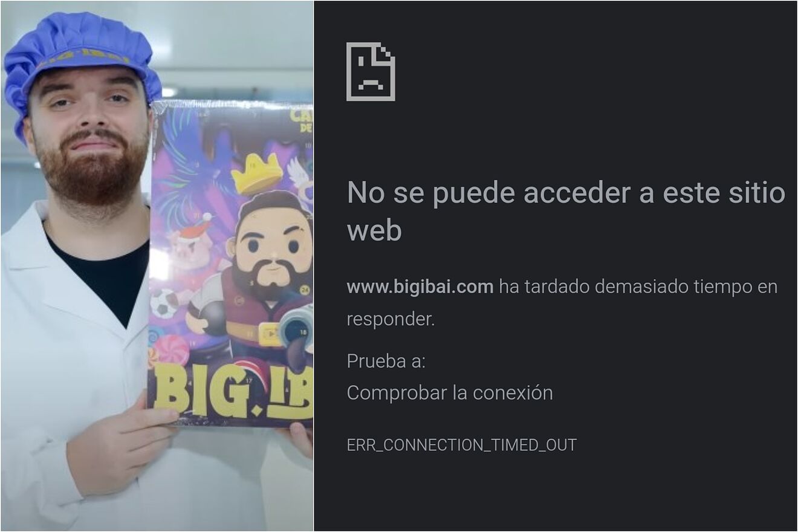This screenshot has width=798, height=532.
Task: Click the yellow crown on the box
Action: click(258, 174)
